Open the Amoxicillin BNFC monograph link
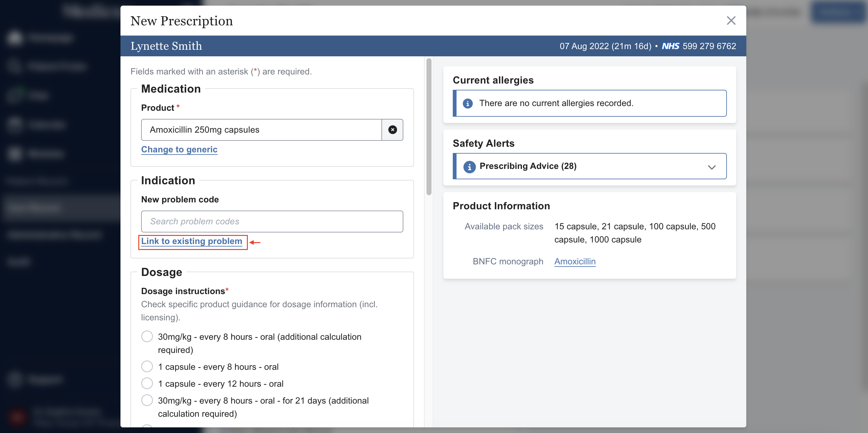The width and height of the screenshot is (868, 433). click(x=574, y=262)
